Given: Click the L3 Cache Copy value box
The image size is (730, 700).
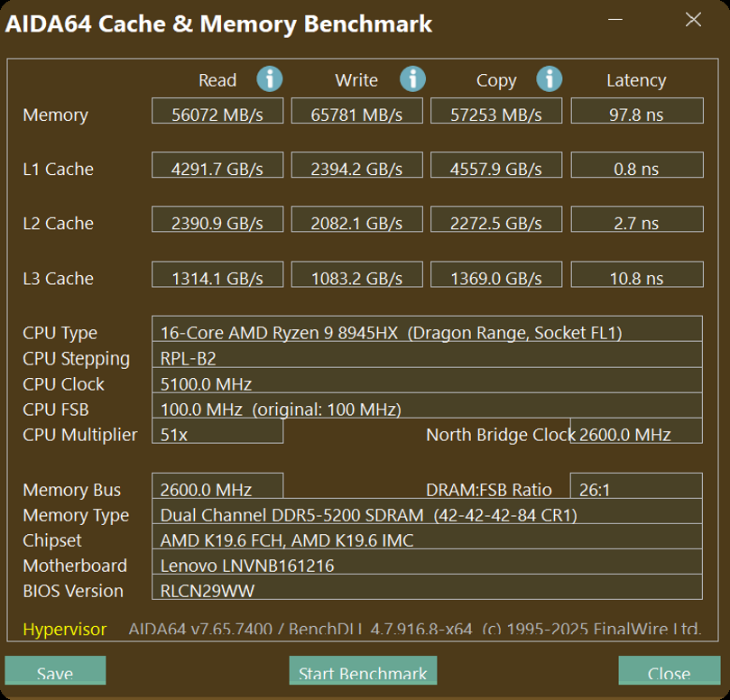Looking at the screenshot, I should click(x=496, y=274).
